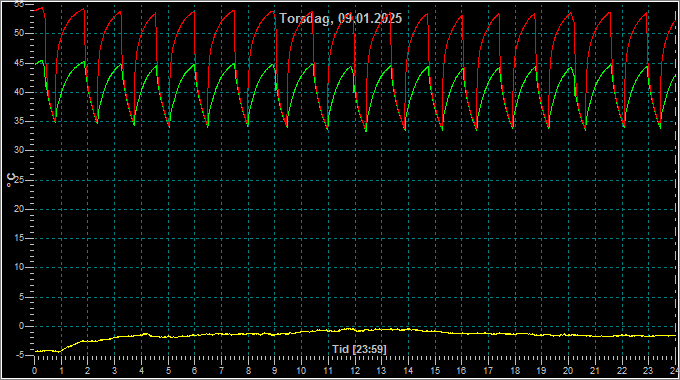The image size is (680, 380).
Task: Click the 50 label on temperature axis
Action: point(19,33)
